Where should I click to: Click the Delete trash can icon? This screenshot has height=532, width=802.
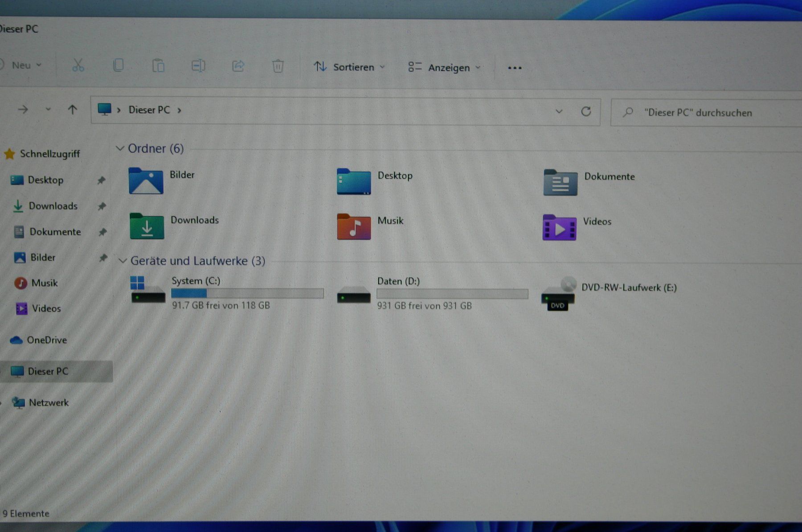pyautogui.click(x=278, y=66)
